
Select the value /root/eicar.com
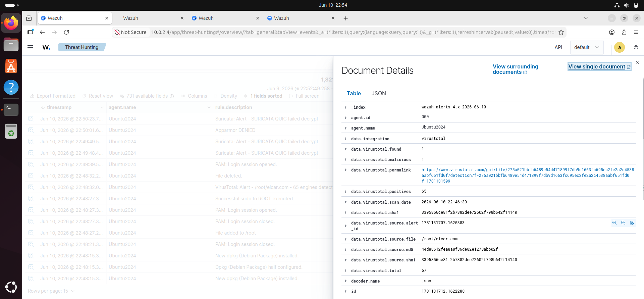click(440, 239)
